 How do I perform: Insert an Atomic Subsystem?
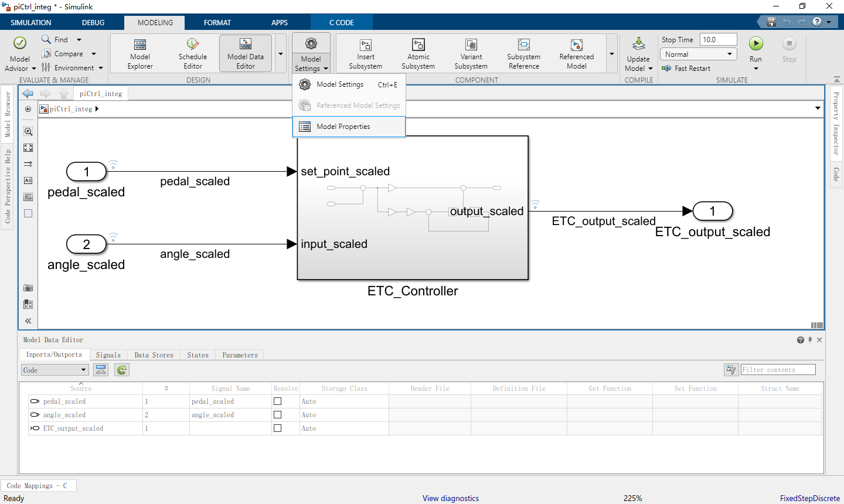point(418,53)
